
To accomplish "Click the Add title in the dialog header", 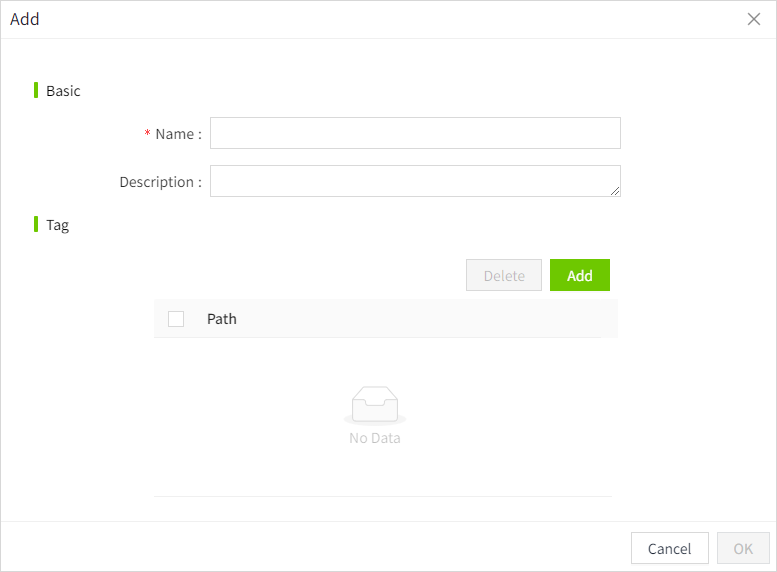I will [x=25, y=19].
